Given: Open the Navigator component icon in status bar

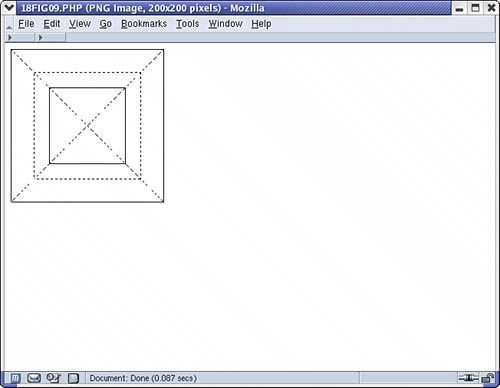Looking at the screenshot, I should pos(15,378).
